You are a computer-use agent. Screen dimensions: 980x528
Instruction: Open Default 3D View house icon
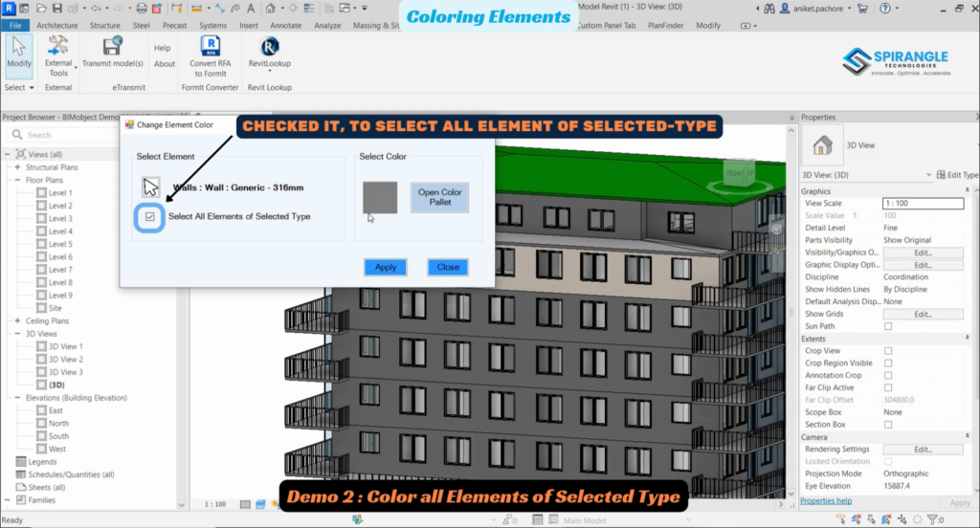[x=270, y=8]
